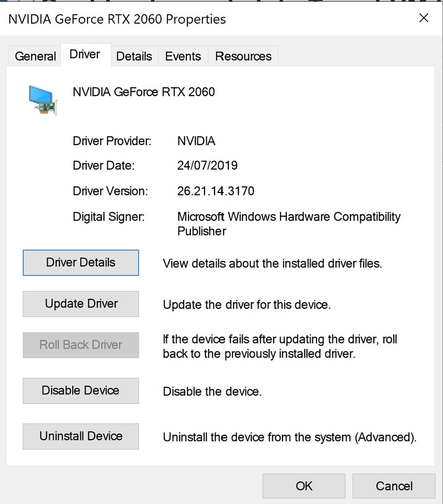The width and height of the screenshot is (443, 504).
Task: Switch to the General tab
Action: (34, 56)
